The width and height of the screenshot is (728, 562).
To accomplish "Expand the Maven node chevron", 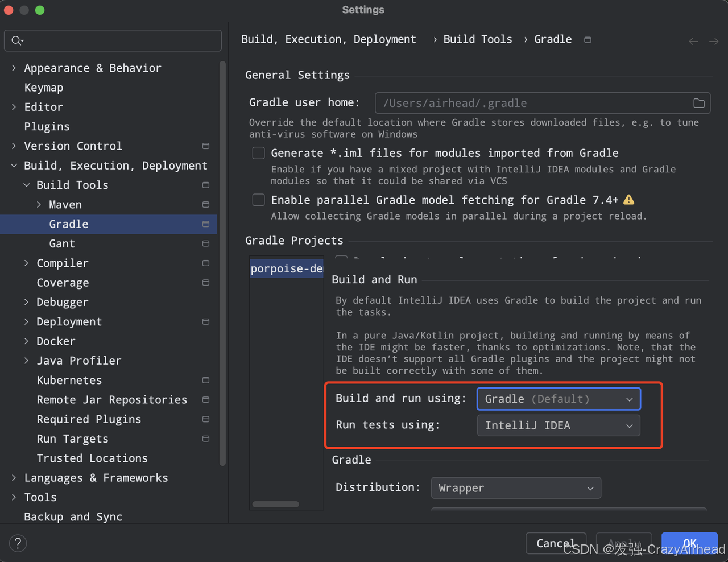I will click(x=39, y=205).
